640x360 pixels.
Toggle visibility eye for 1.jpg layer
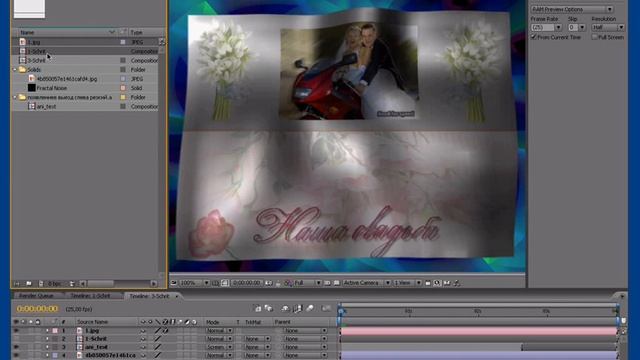pos(16,331)
